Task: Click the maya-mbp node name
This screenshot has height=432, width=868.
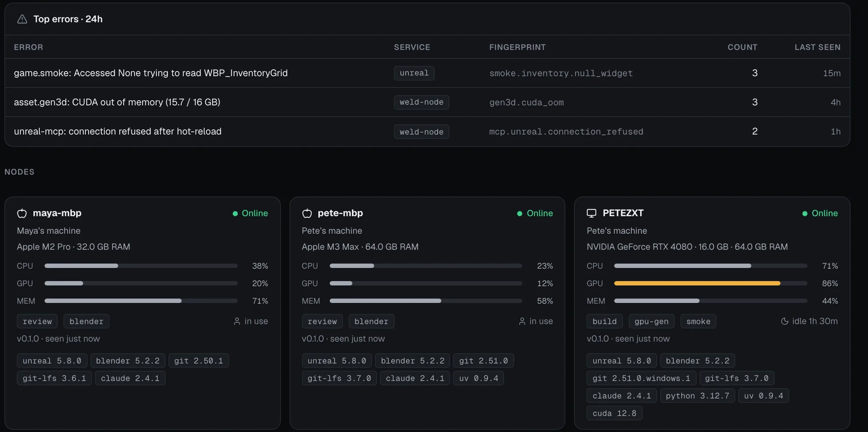Action: (57, 213)
